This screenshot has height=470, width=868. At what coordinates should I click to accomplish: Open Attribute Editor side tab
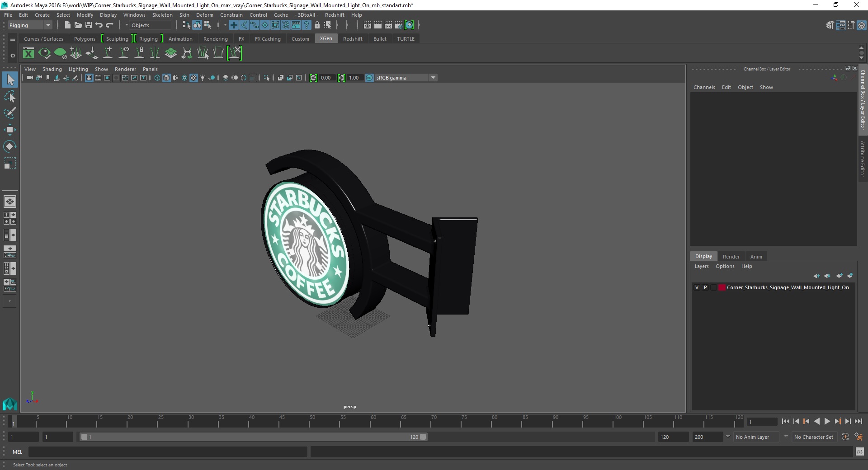(863, 159)
